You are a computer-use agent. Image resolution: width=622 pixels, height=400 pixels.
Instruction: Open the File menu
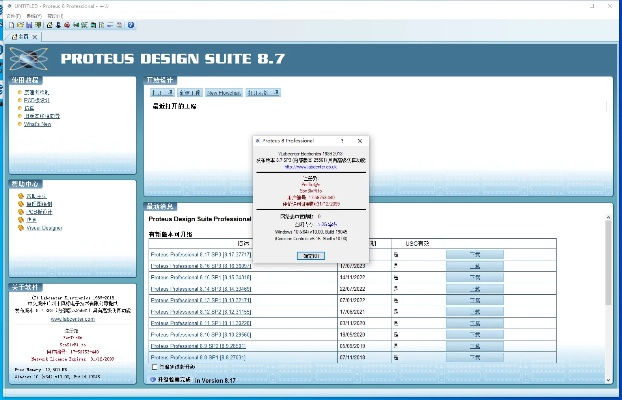(x=10, y=16)
